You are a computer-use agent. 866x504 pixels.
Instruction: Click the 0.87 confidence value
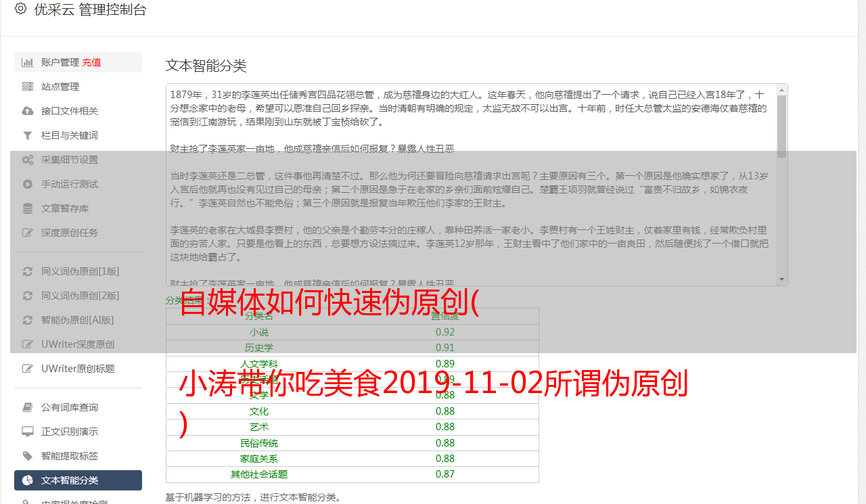pyautogui.click(x=445, y=474)
